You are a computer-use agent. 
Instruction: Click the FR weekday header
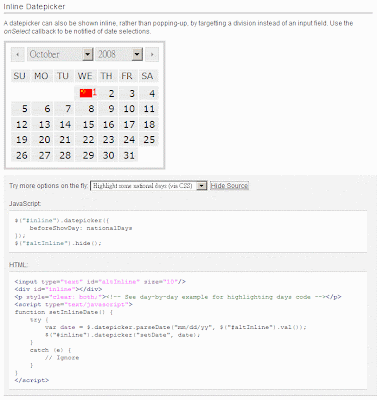click(x=127, y=76)
